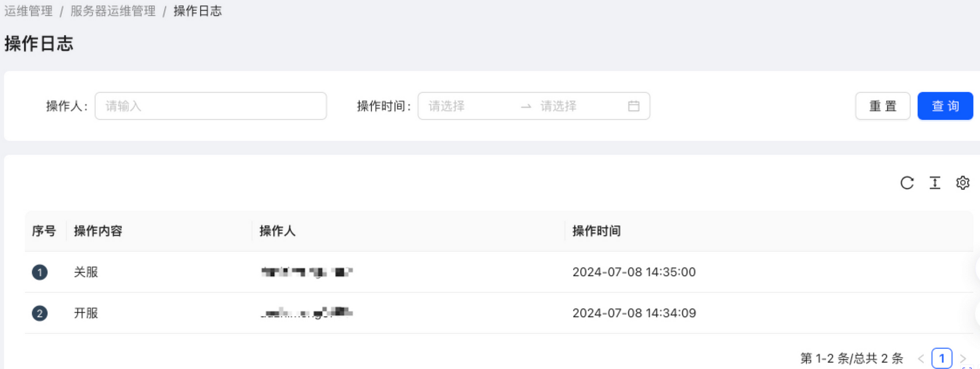Open the 操作时间 start date picker
The height and width of the screenshot is (369, 980).
point(467,106)
